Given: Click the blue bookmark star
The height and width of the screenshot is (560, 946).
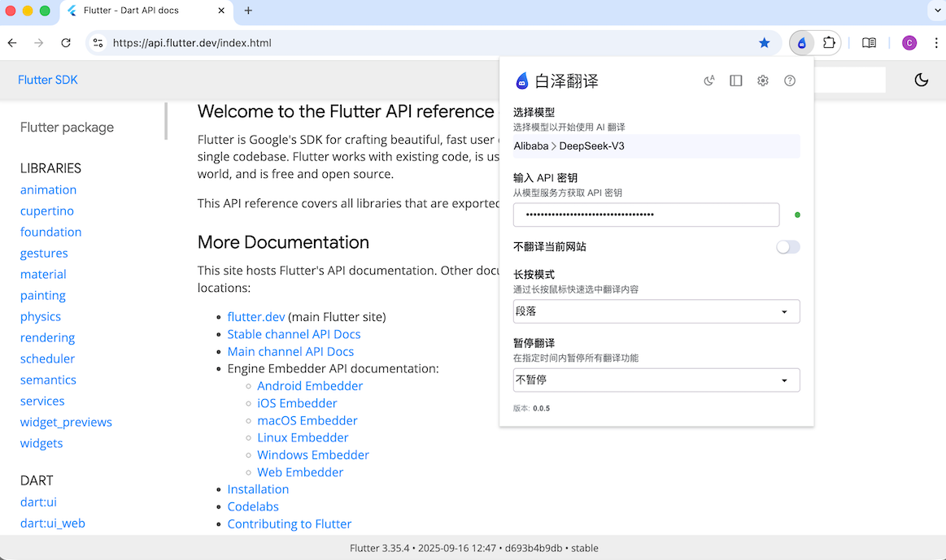Looking at the screenshot, I should (x=765, y=43).
